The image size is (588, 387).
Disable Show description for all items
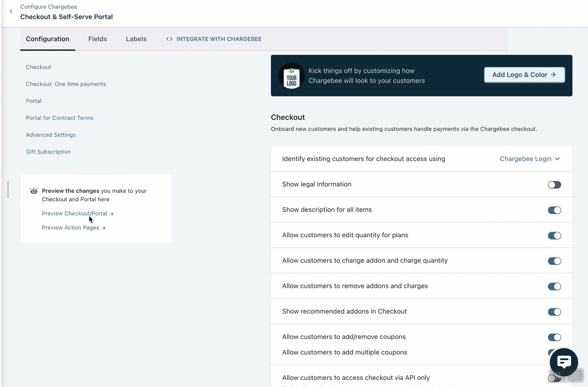point(554,210)
